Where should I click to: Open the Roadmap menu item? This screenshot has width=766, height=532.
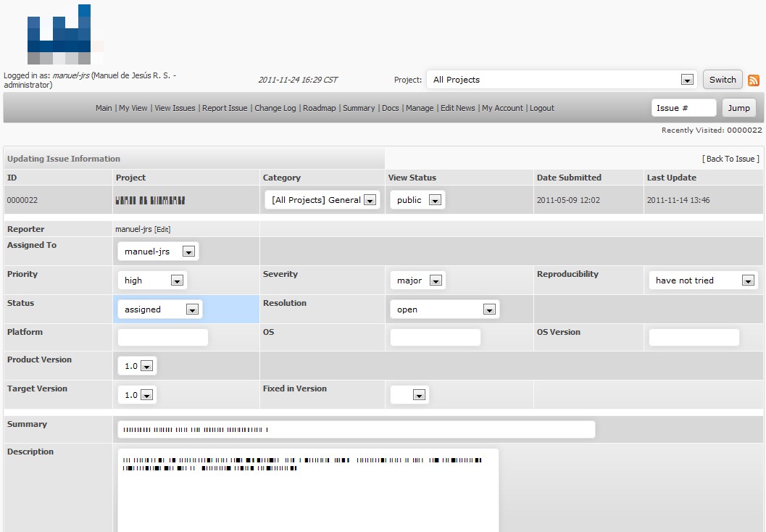[x=319, y=108]
